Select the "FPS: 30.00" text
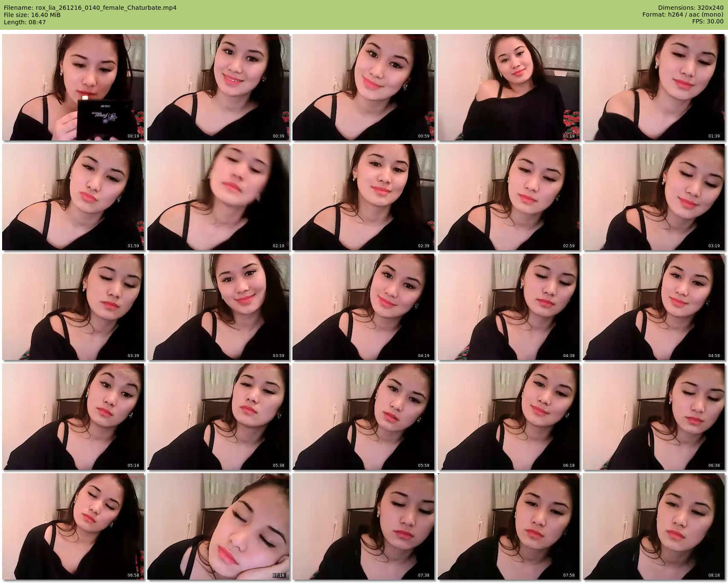Image resolution: width=728 pixels, height=583 pixels. click(x=708, y=22)
